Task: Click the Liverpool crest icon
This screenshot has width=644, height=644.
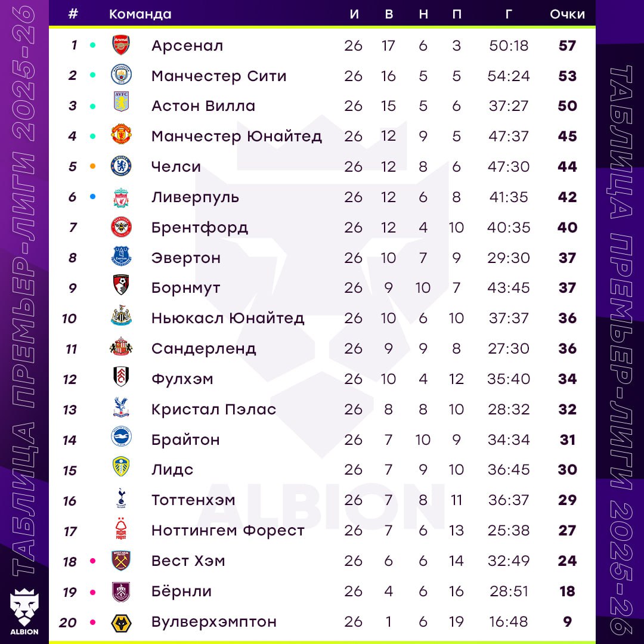Action: pos(121,197)
